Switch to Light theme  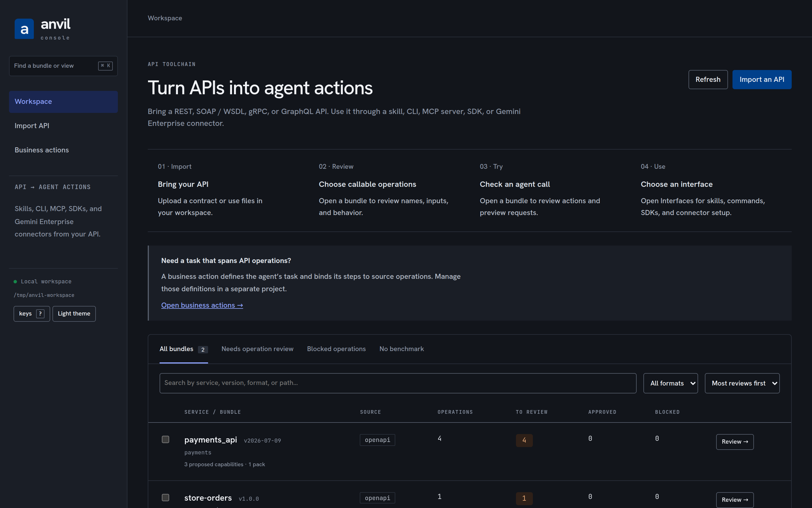click(74, 314)
